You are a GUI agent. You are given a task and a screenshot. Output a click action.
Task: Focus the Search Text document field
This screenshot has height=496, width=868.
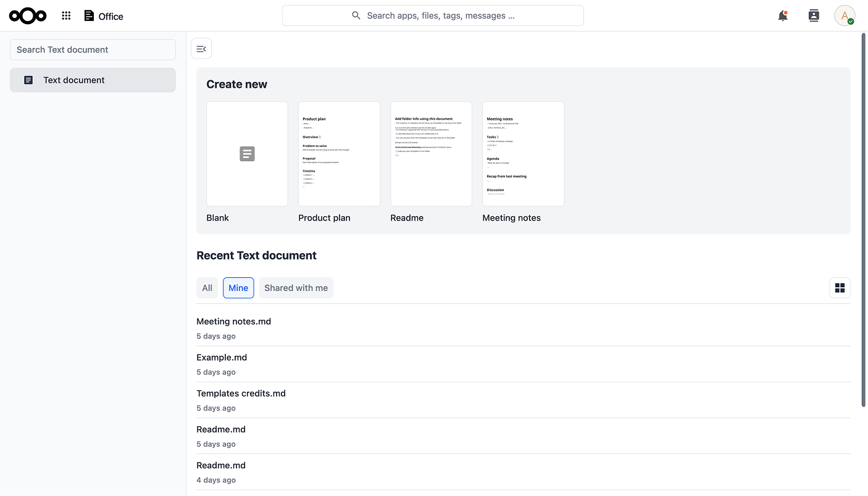coord(93,49)
